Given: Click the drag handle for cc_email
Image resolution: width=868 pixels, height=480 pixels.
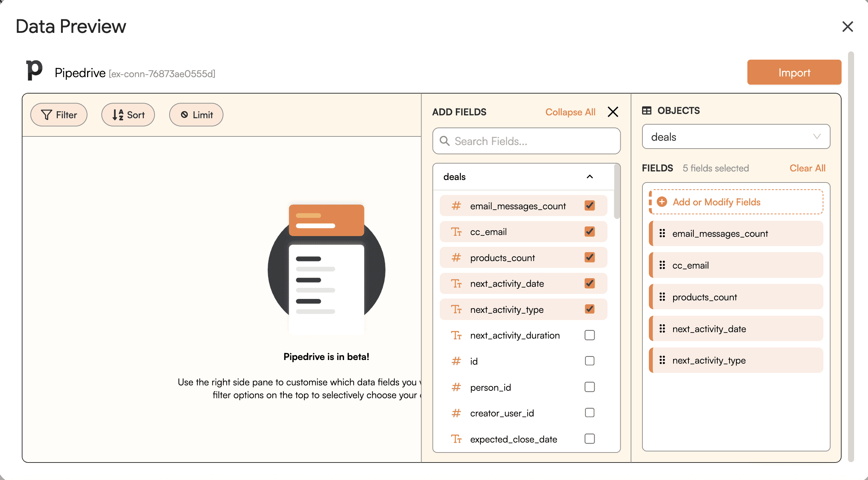Looking at the screenshot, I should [662, 265].
